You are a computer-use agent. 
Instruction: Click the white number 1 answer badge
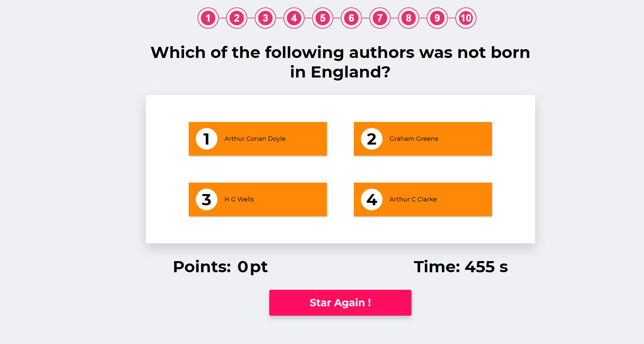click(x=207, y=139)
